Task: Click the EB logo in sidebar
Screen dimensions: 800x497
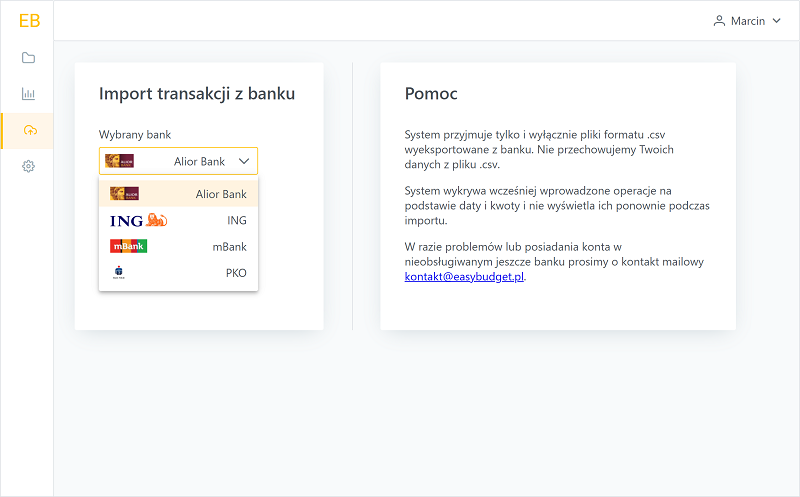Action: point(29,21)
